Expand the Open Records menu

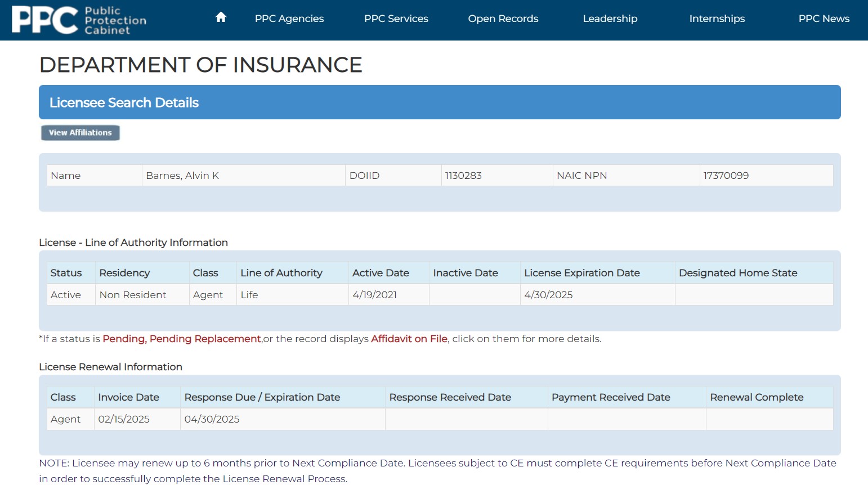(x=503, y=19)
